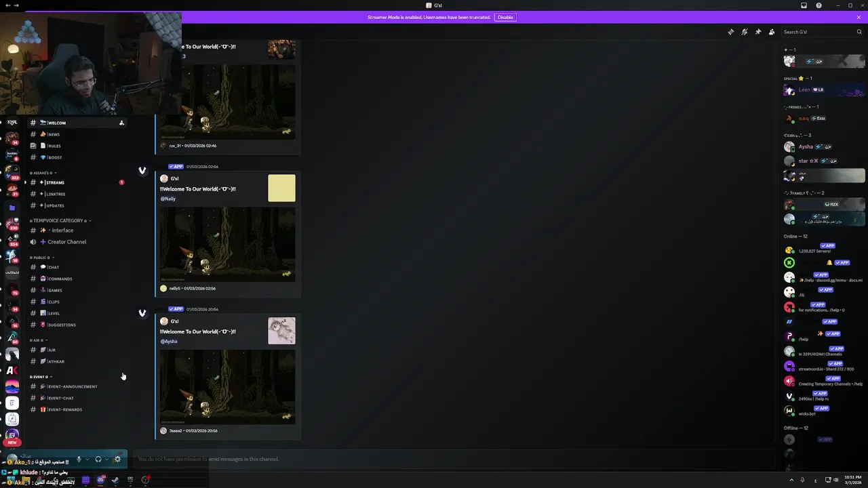Open the EVENT-REWARDS channel
Image resolution: width=868 pixels, height=488 pixels.
point(77,409)
